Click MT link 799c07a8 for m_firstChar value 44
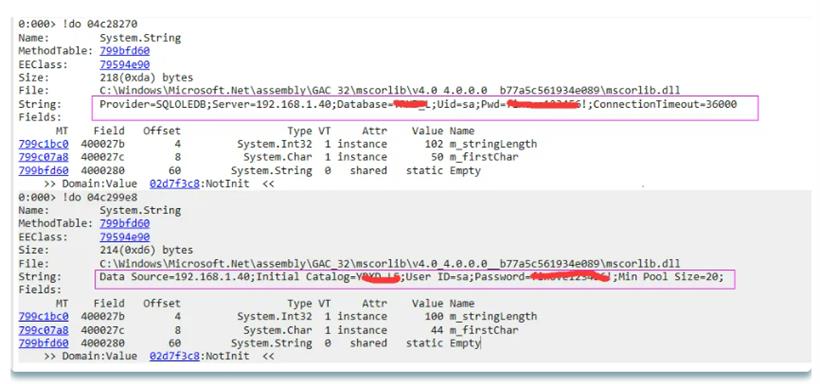Image resolution: width=820 pixels, height=384 pixels. click(43, 330)
